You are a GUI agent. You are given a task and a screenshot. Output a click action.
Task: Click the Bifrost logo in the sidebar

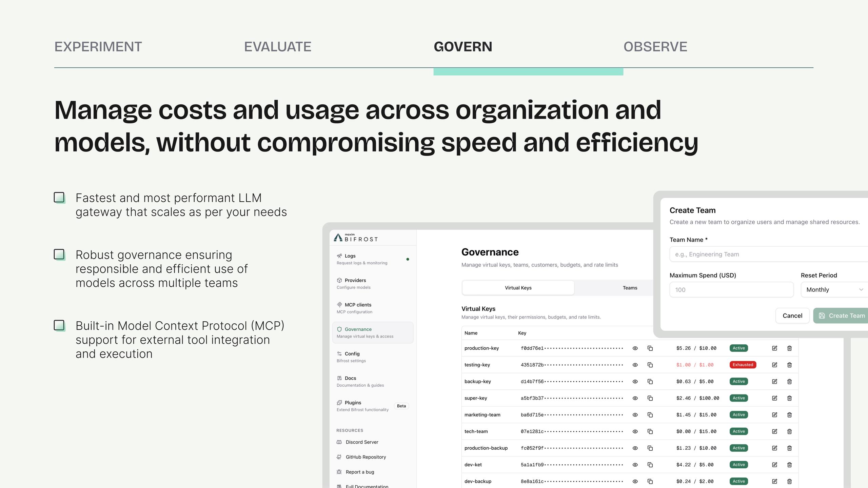[356, 238]
